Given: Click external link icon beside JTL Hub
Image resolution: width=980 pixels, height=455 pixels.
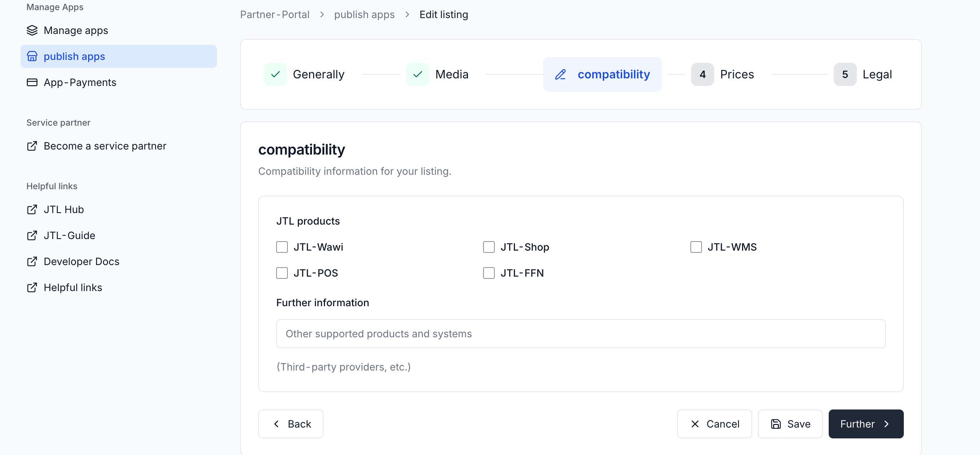Looking at the screenshot, I should (x=32, y=209).
